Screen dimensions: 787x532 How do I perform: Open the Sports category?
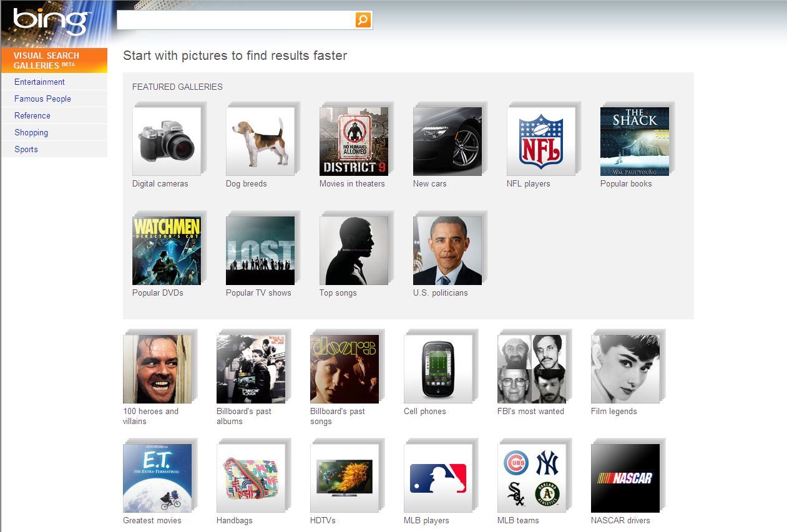[26, 149]
